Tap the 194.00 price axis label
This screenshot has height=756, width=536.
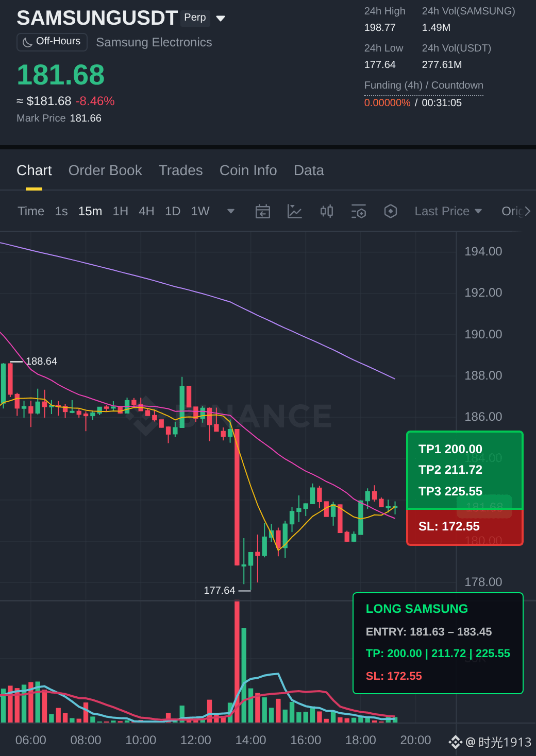(483, 251)
